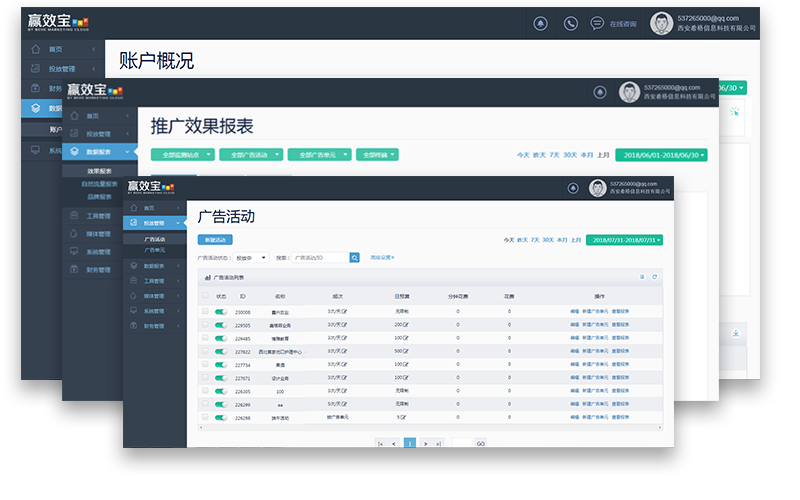Expand the 全部监测站点 filter dropdown

pos(182,155)
